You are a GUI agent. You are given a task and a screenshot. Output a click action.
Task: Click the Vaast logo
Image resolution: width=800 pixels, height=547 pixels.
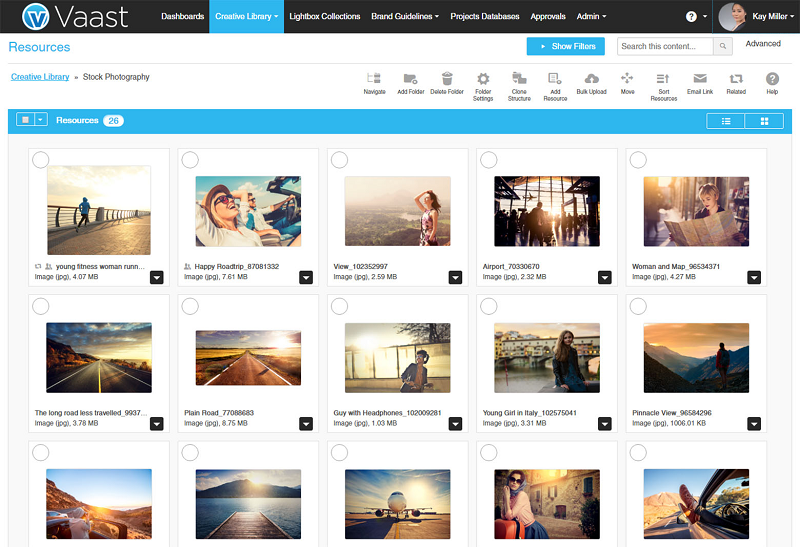75,16
